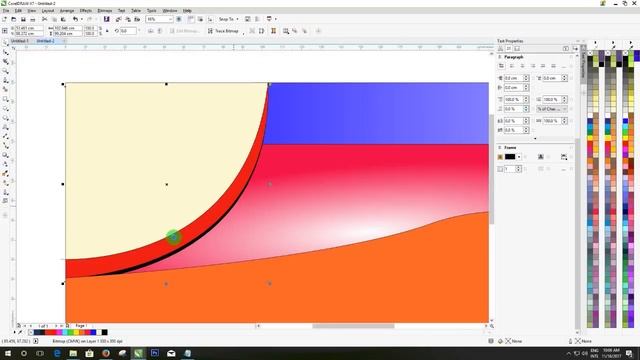The image size is (640, 360).
Task: Open the undo history dropdown arrow
Action: 82,19
